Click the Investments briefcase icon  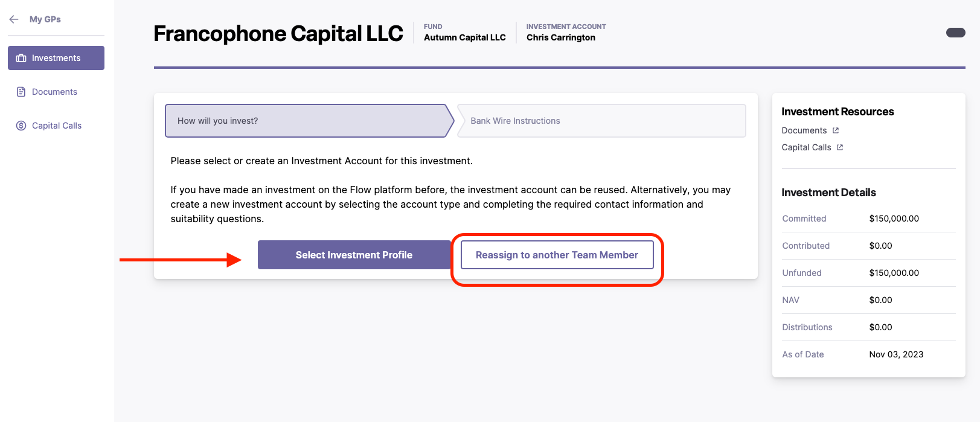tap(21, 58)
